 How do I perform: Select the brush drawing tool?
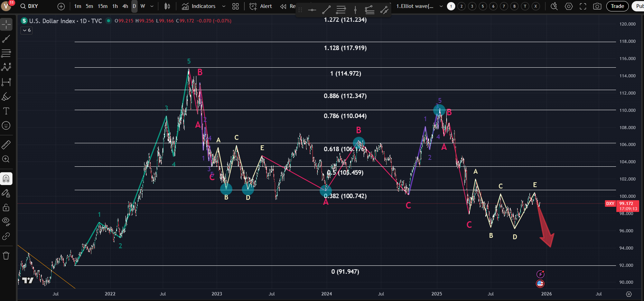click(6, 97)
